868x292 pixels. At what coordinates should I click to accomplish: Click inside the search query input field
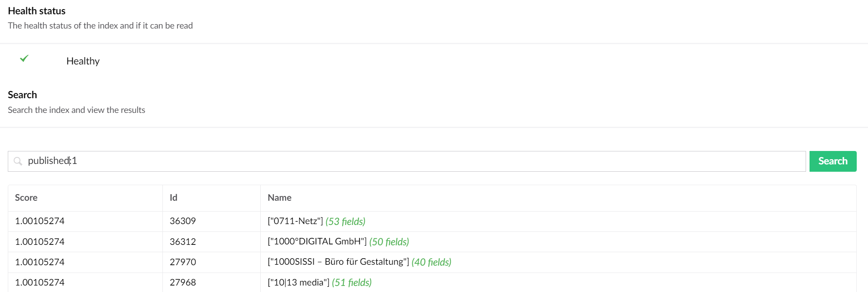217,161
